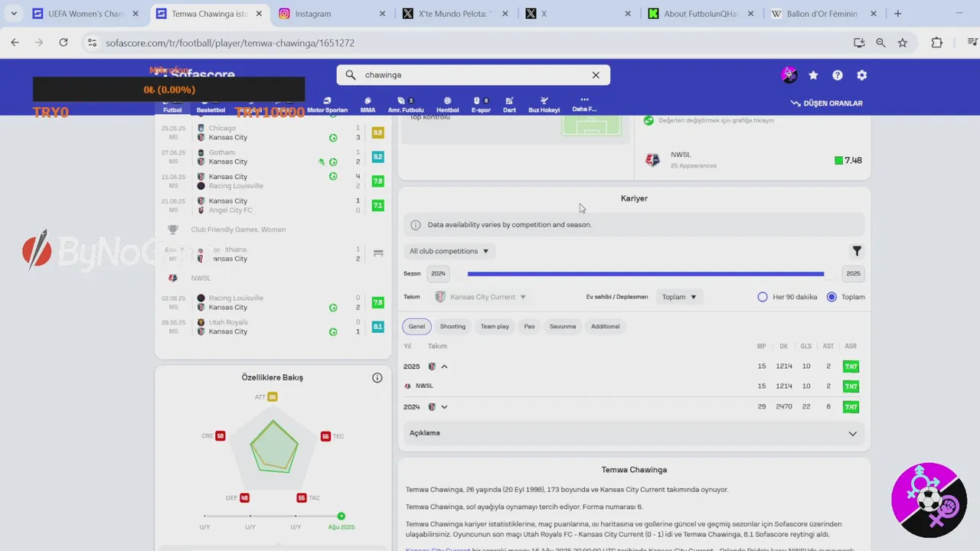Reload the page with refresh button

coord(64,43)
